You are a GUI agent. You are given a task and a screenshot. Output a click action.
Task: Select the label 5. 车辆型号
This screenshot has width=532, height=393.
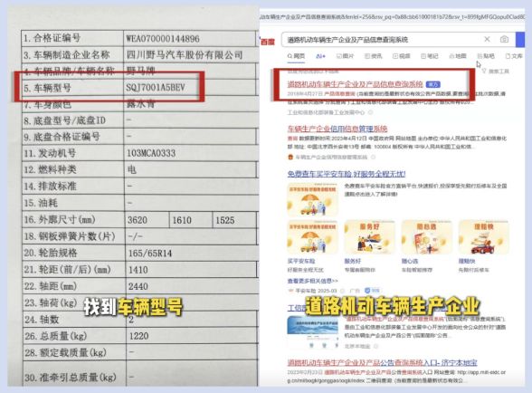(x=47, y=88)
